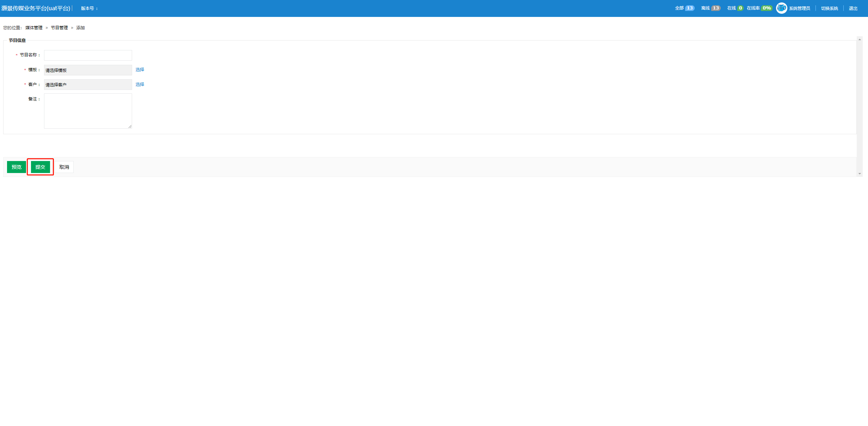
Task: Click the 请选择模板 field
Action: (x=88, y=70)
